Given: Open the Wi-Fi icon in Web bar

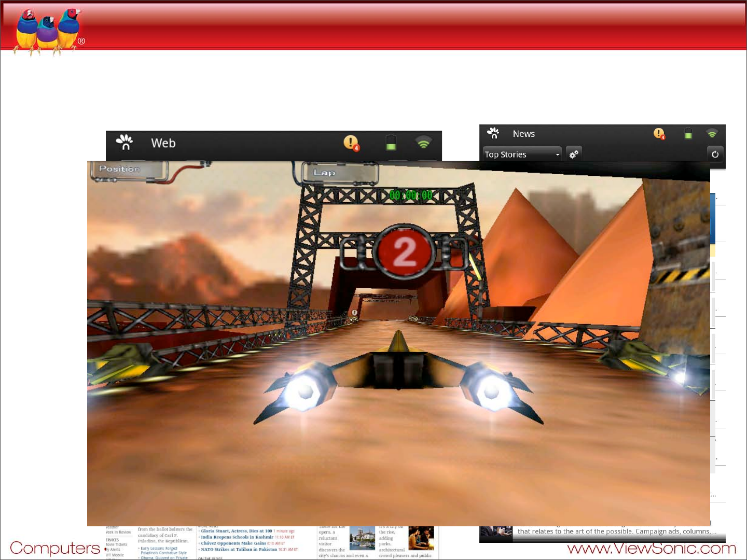Looking at the screenshot, I should click(x=423, y=142).
